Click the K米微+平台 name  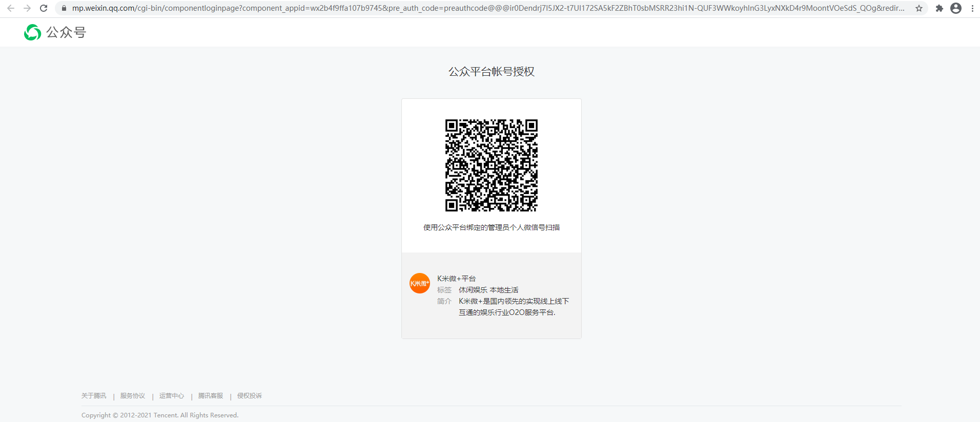[457, 279]
